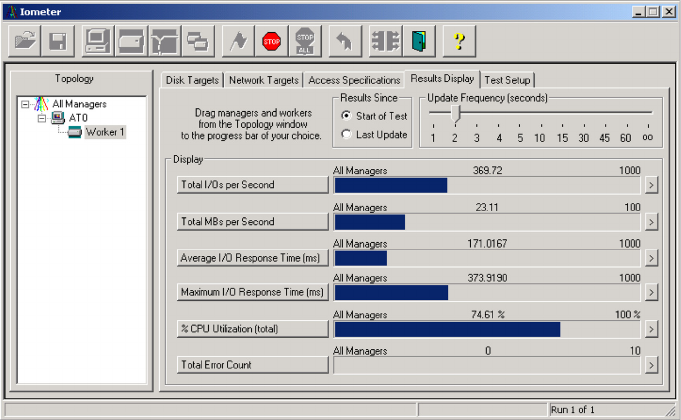Viewport: 681px width, 420px height.
Task: Disconnect the selected manager or worker
Action: 385,41
